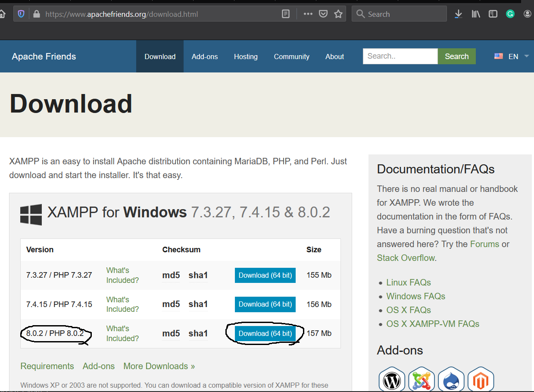
Task: Click the Joomla add-on icon
Action: (422, 380)
